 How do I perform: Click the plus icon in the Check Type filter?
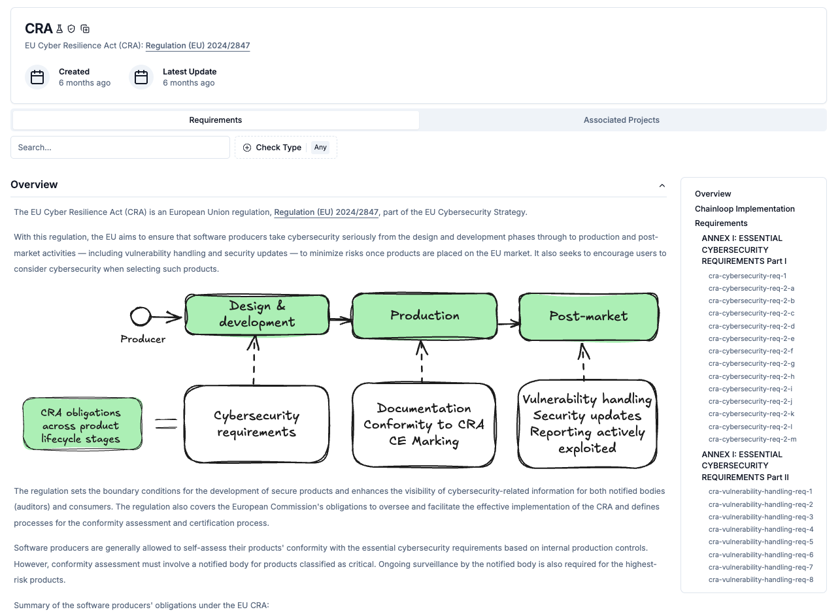[247, 148]
